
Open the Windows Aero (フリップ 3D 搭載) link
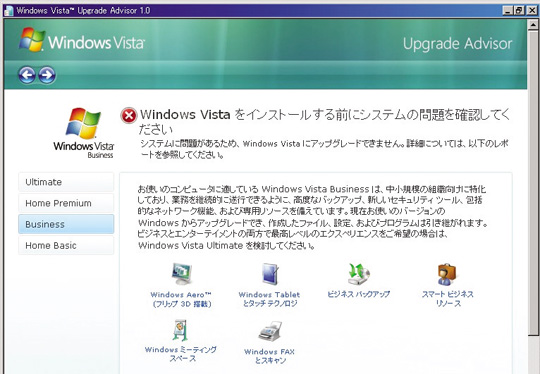click(x=181, y=299)
